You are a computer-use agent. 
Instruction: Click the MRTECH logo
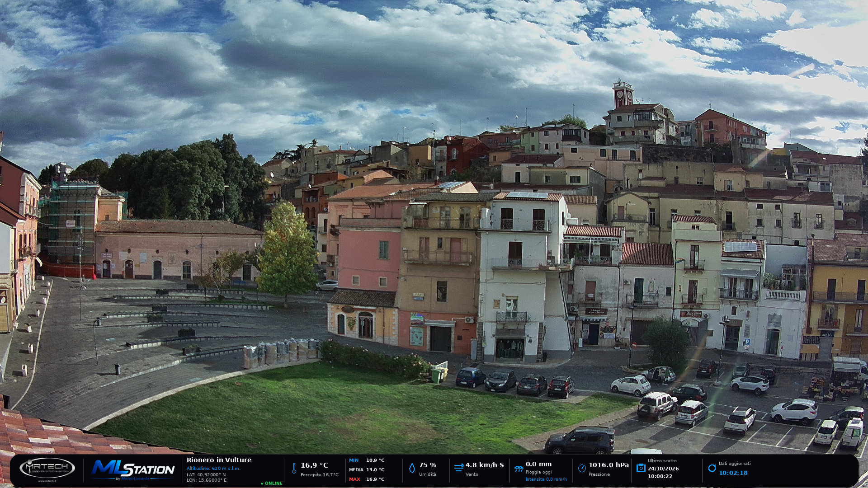[47, 468]
